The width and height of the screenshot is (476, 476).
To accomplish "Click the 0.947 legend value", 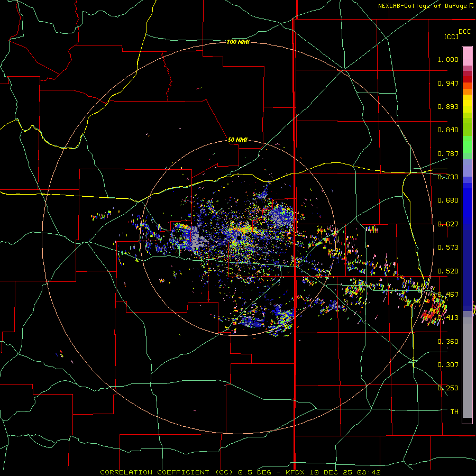I will click(x=448, y=83).
